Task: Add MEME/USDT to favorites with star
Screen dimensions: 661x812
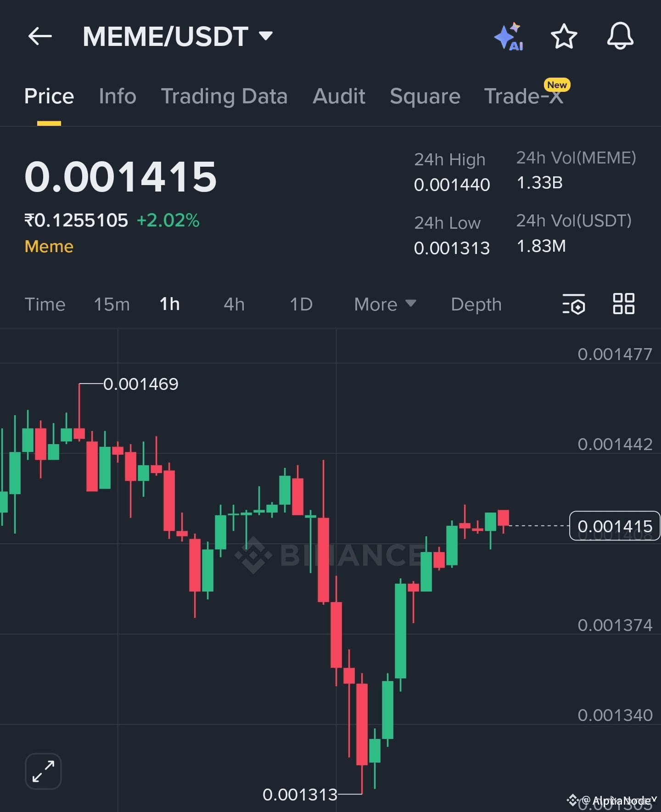Action: [x=564, y=36]
